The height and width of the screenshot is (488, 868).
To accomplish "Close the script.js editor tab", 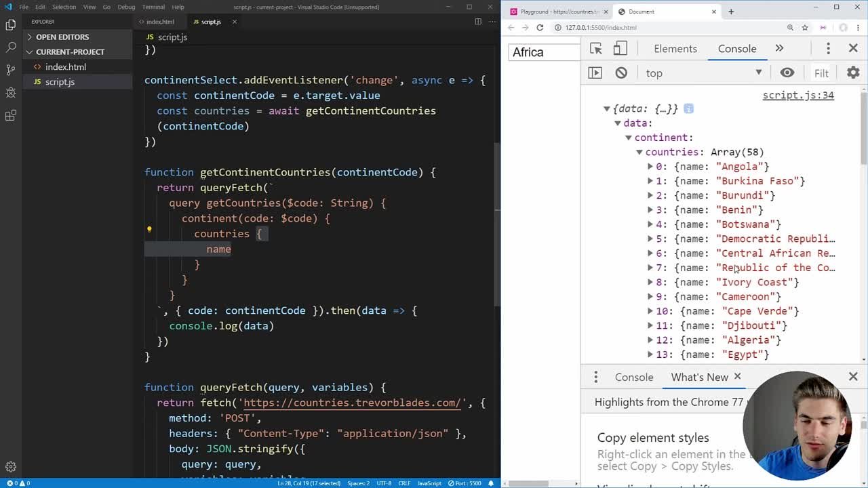I will coord(234,22).
